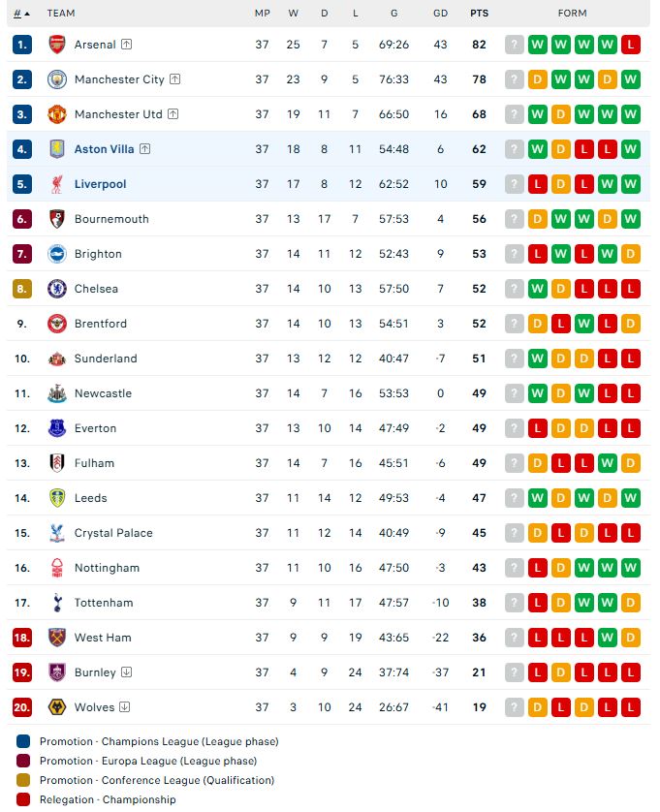This screenshot has width=660, height=812.
Task: Open the Aston Villa team link
Action: pos(104,149)
